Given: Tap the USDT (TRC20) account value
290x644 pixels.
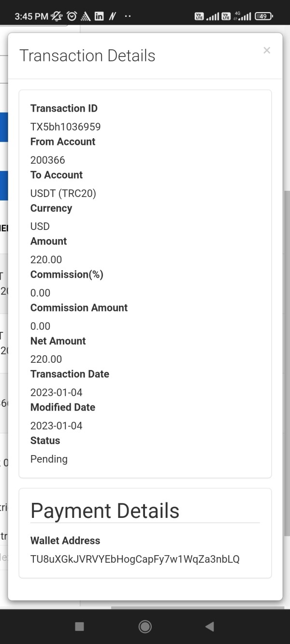Looking at the screenshot, I should (63, 193).
